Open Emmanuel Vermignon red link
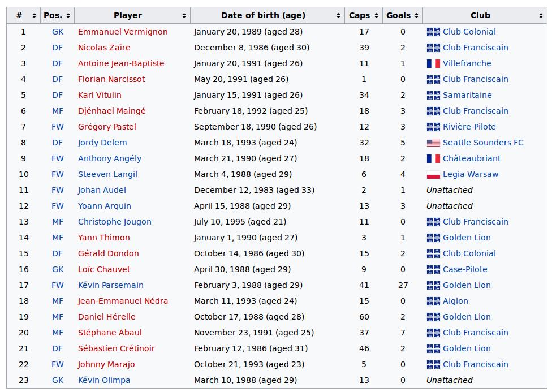Image resolution: width=552 pixels, height=392 pixels. (x=123, y=32)
